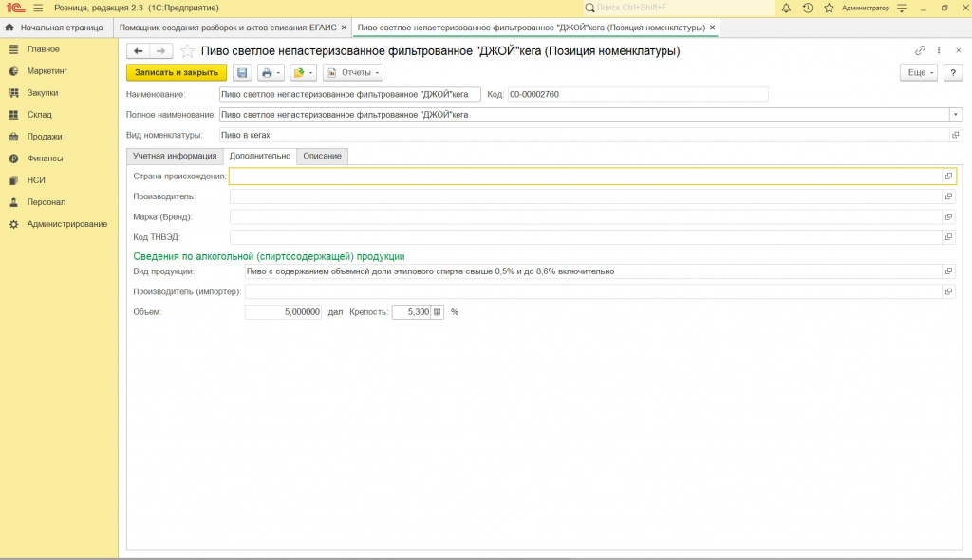Open the create-based-on green icon
This screenshot has height=560, width=972.
coord(299,72)
